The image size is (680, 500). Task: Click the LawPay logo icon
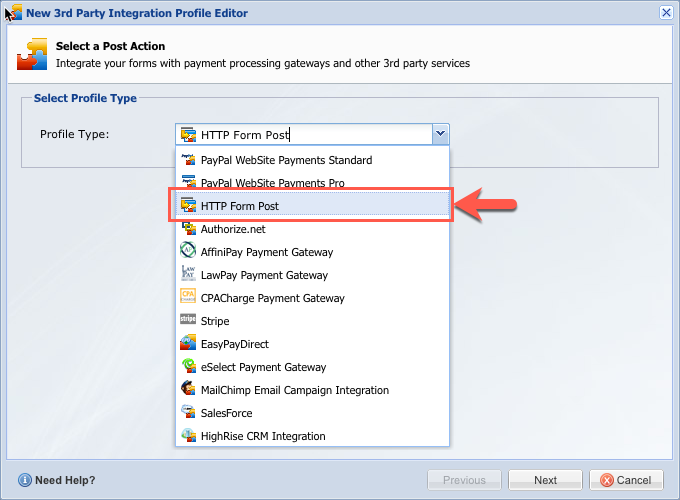click(187, 275)
